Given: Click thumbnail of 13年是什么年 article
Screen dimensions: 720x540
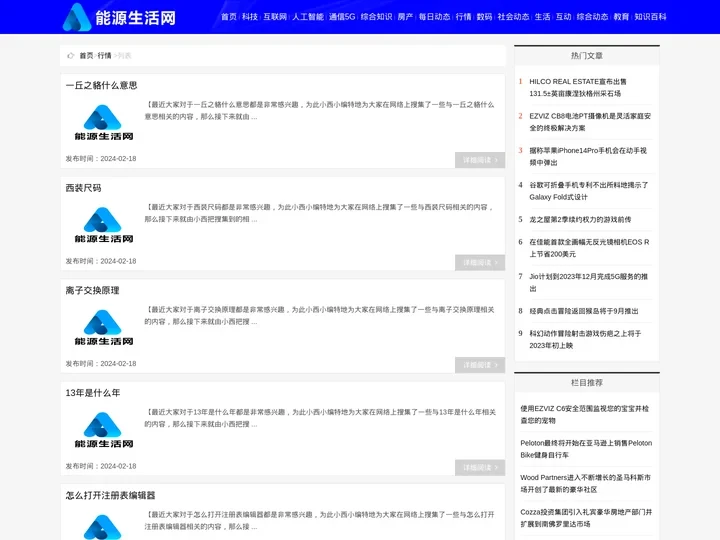Looking at the screenshot, I should tap(103, 430).
